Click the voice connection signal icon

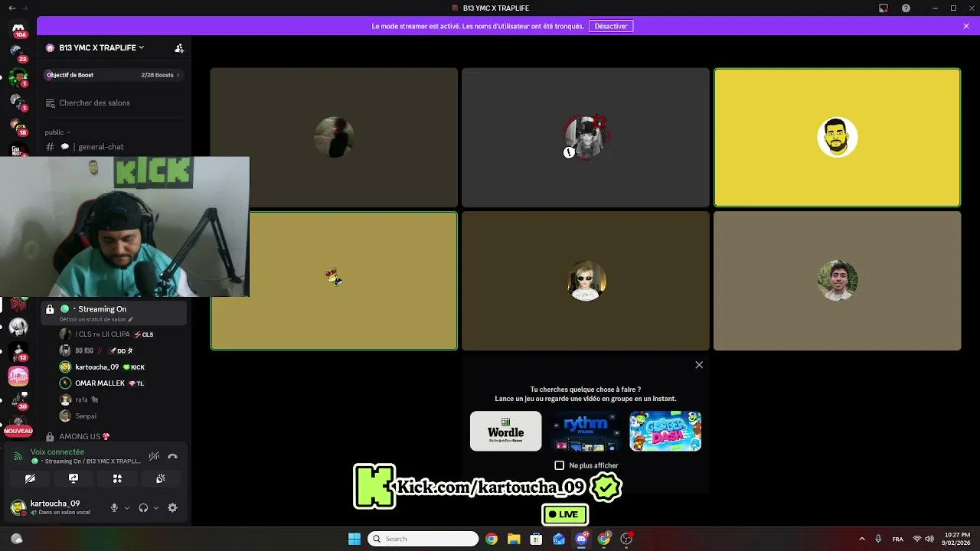point(18,456)
